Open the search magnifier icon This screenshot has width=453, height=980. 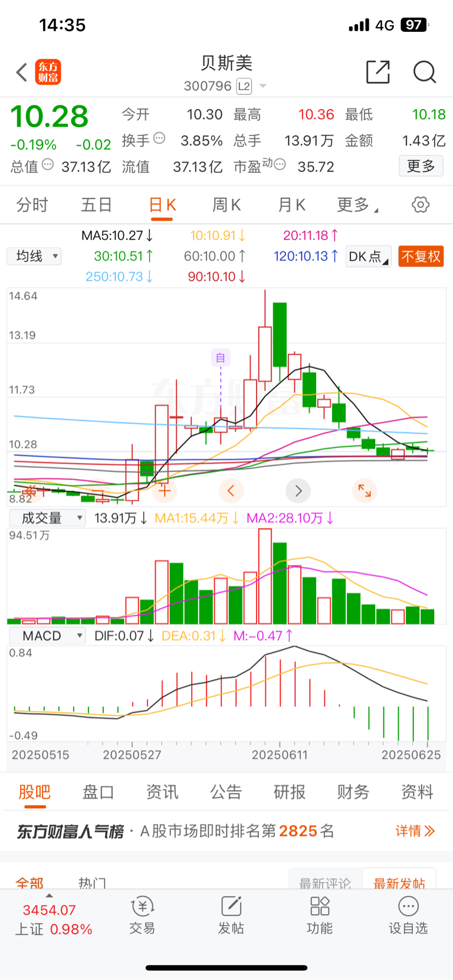coord(424,72)
